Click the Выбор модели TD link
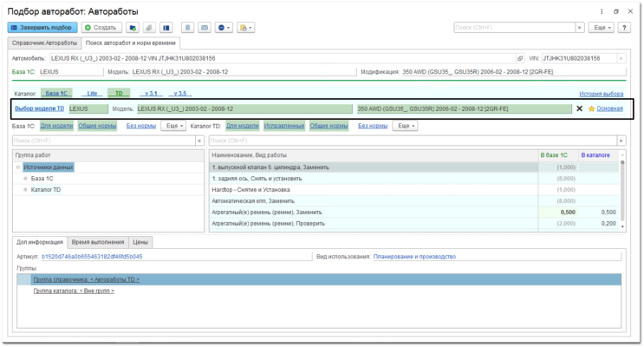 click(x=39, y=108)
